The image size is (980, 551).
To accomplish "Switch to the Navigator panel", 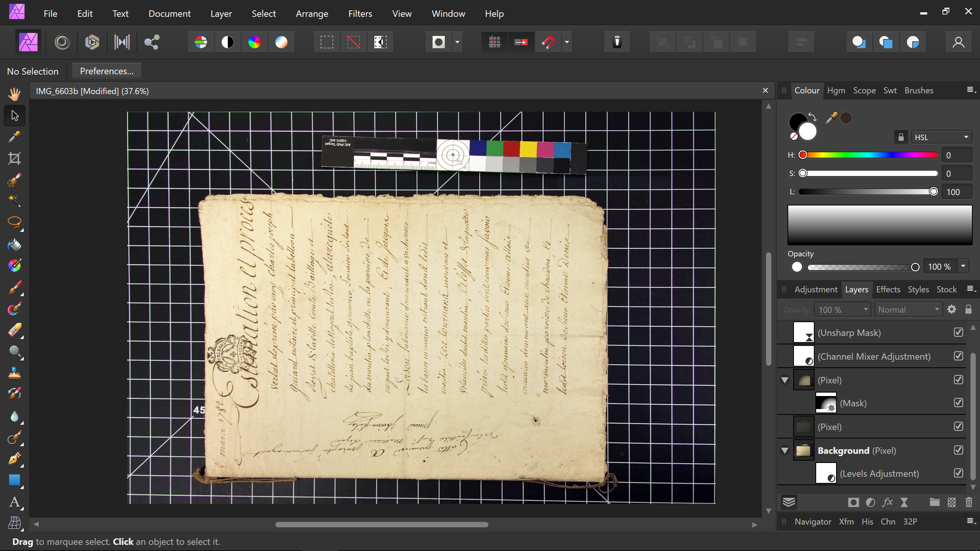I will click(812, 522).
